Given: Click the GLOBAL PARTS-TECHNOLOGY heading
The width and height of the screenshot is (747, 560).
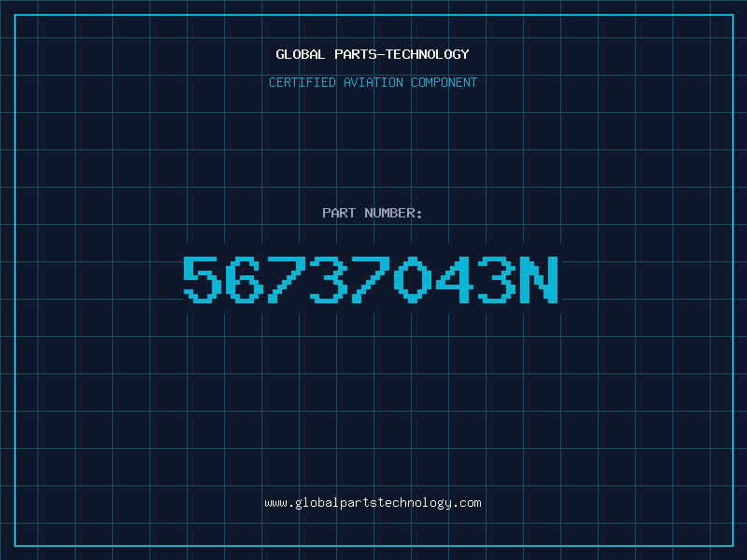Looking at the screenshot, I should [373, 54].
